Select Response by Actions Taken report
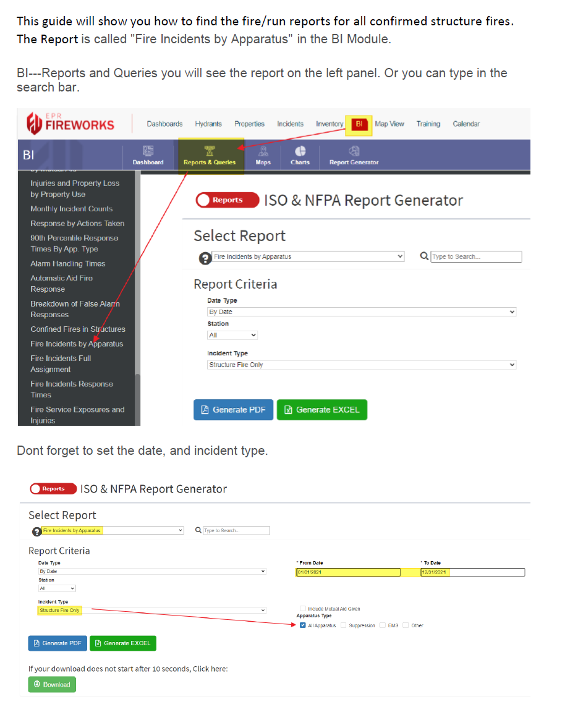 point(77,223)
